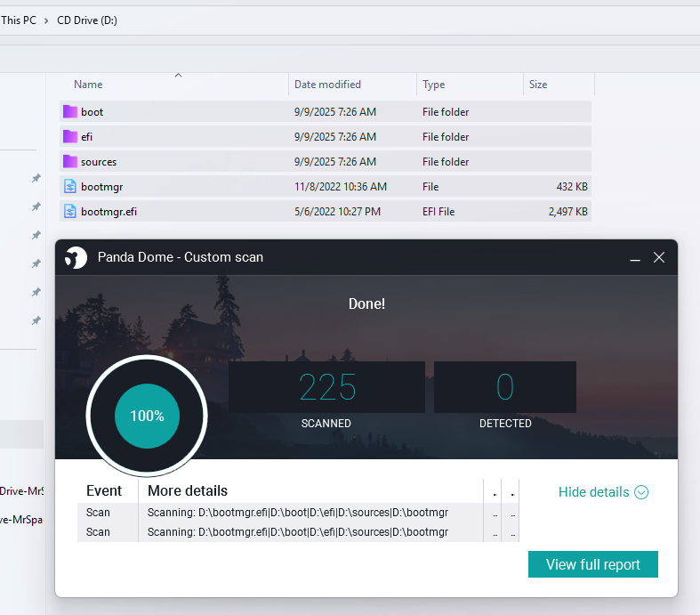
Task: Click the 5/6/2022 10:27 PM date cell
Action: pyautogui.click(x=337, y=212)
